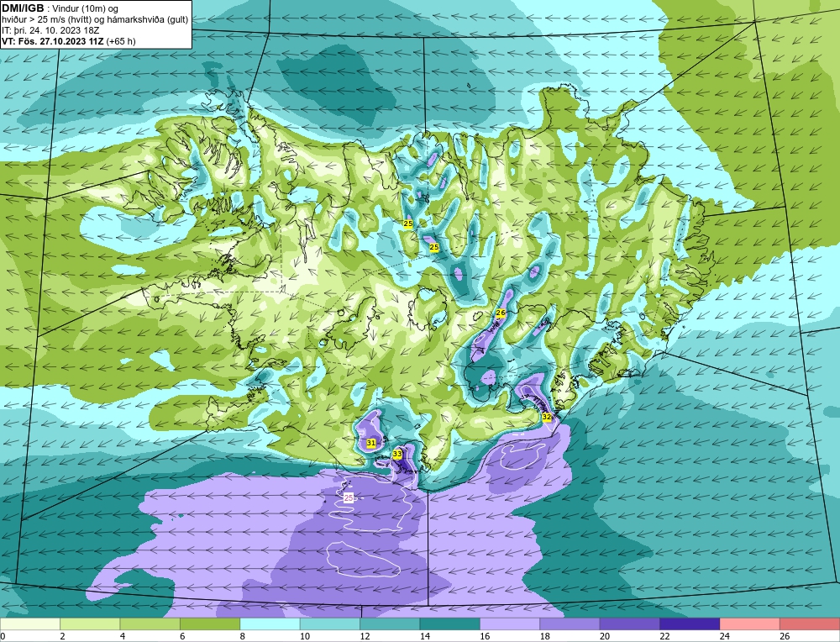
Task: Select the 8–10 m/s light cyan legend swatch
Action: click(x=270, y=624)
